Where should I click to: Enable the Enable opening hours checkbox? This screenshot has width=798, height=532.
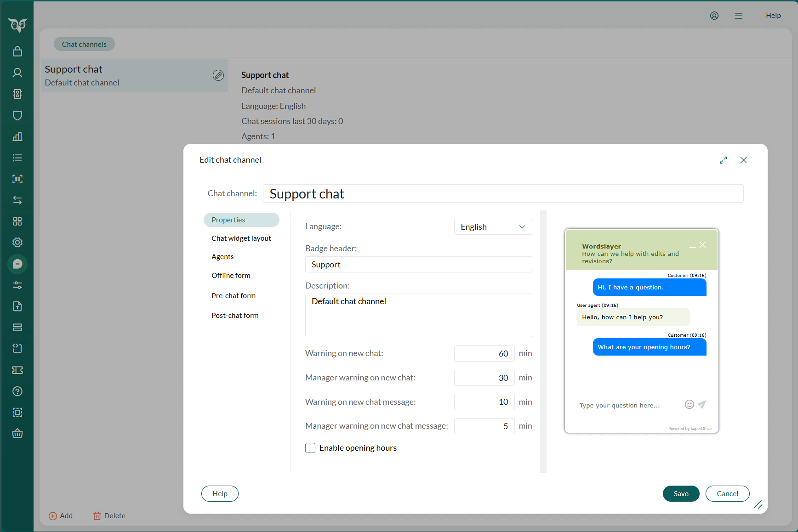(310, 447)
